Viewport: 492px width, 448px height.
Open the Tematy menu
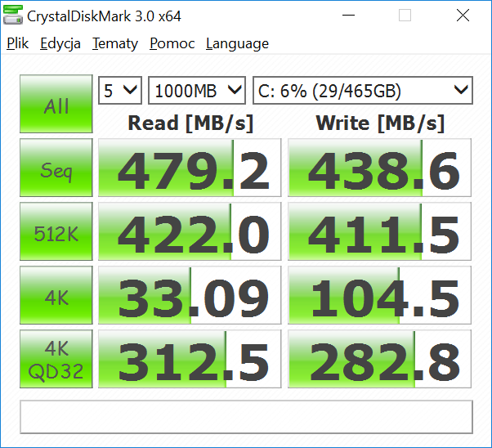pyautogui.click(x=115, y=43)
